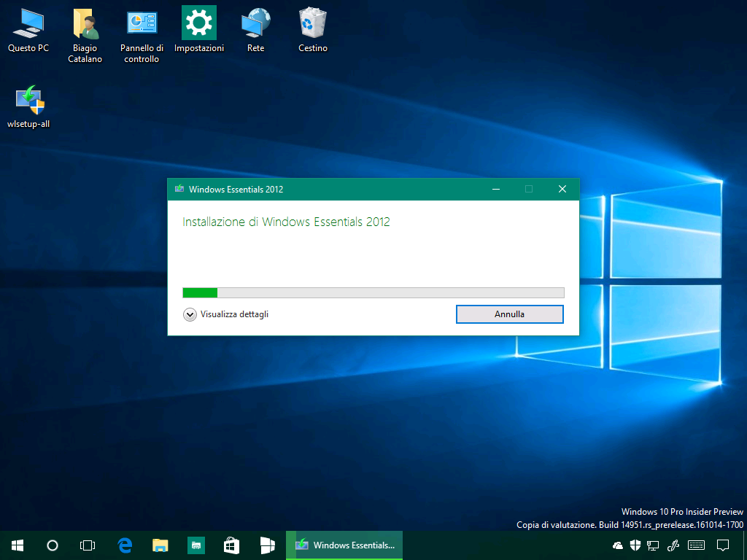Open Task View on the taskbar

pyautogui.click(x=88, y=545)
